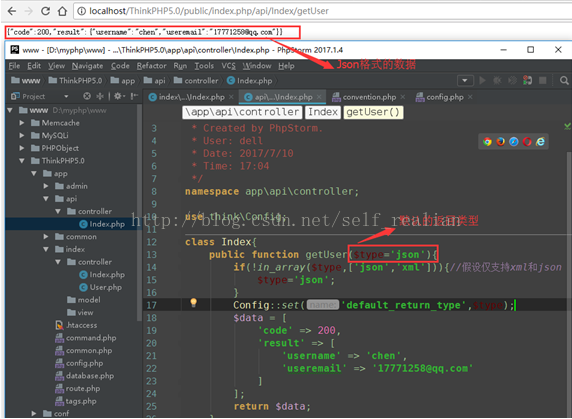
Task: Go to browser home page
Action: [x=62, y=11]
